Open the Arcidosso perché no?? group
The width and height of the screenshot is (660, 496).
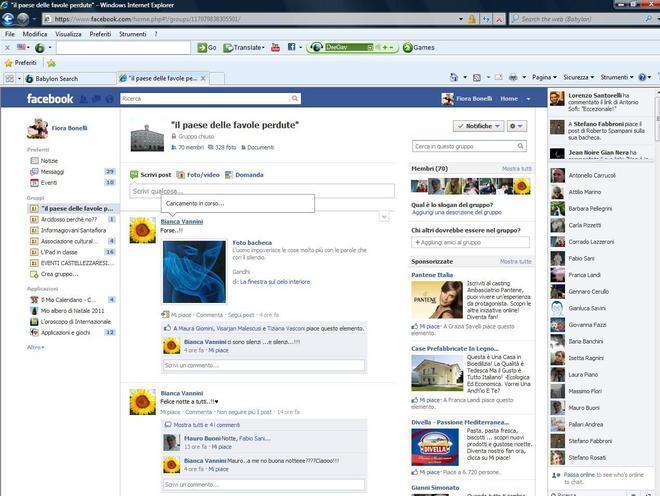tap(69, 219)
